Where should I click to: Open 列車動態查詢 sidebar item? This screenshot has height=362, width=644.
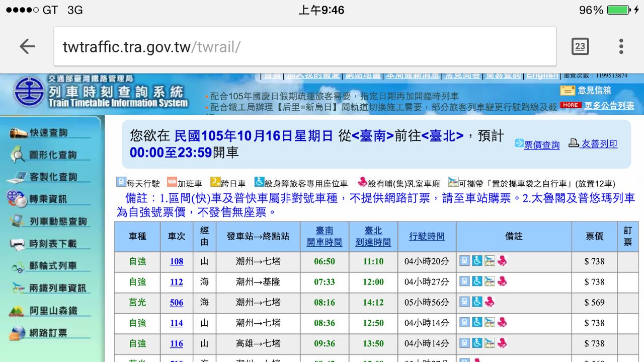48,222
